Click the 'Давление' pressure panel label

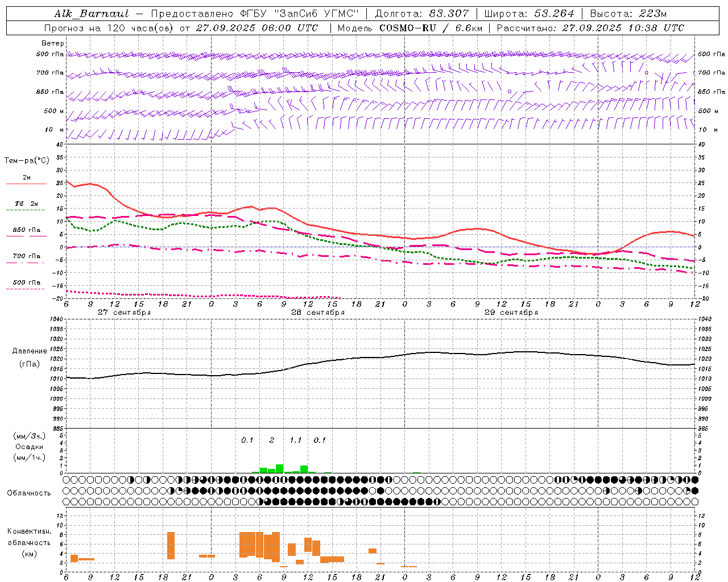pyautogui.click(x=30, y=351)
